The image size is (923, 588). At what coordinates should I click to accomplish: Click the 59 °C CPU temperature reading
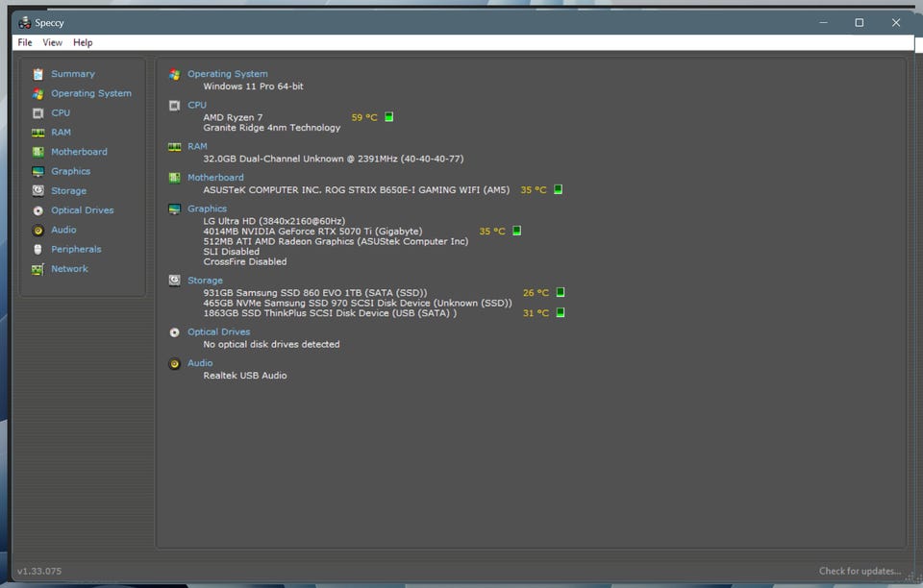coord(364,117)
